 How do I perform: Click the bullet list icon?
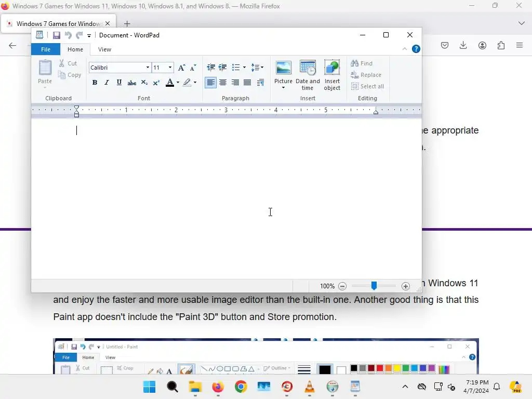[x=236, y=67]
